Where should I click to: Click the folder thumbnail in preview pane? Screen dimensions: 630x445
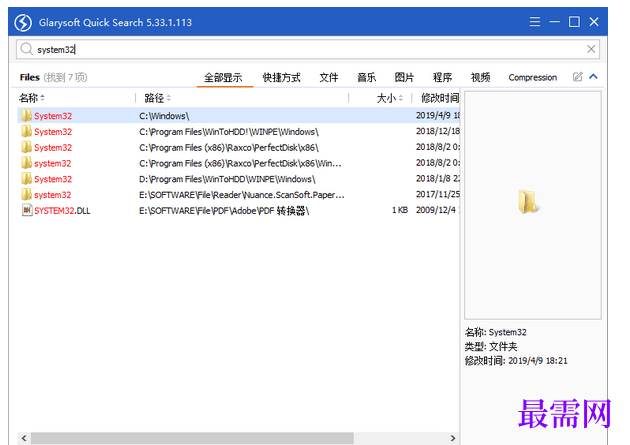529,202
